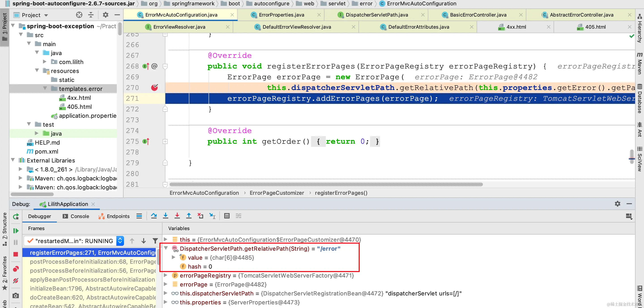Expand the com.lilith package
Image resolution: width=644 pixels, height=308 pixels.
click(45, 62)
